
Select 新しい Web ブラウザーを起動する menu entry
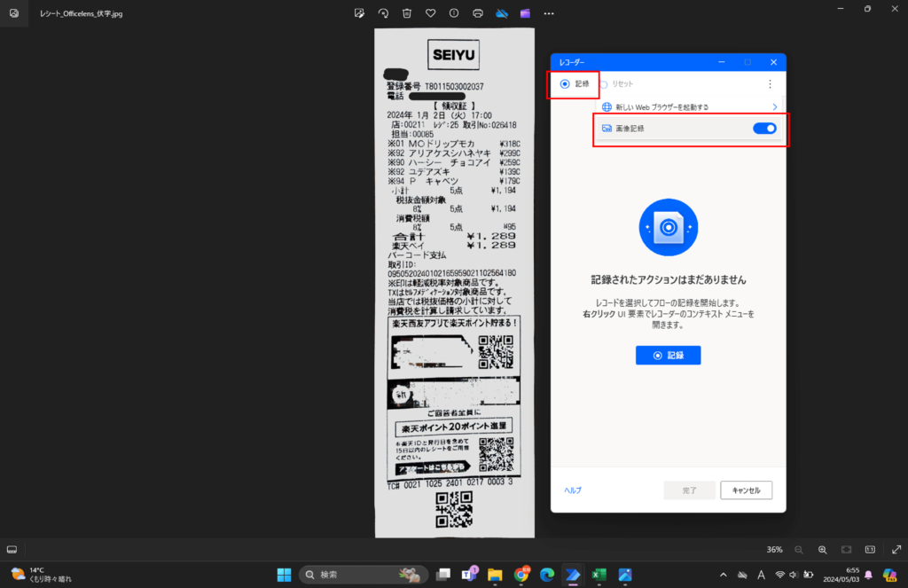point(689,107)
